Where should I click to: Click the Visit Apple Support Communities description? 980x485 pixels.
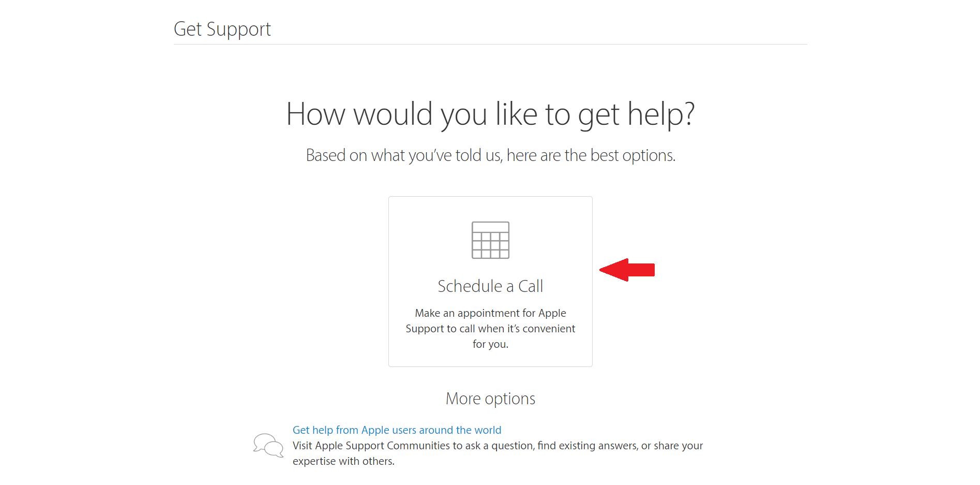(497, 453)
